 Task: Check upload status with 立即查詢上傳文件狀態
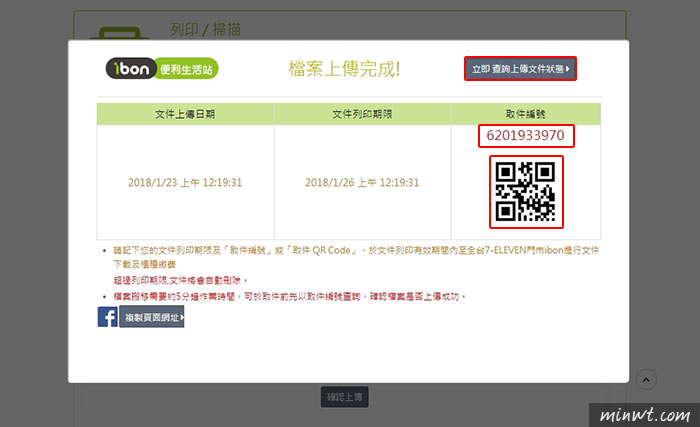[x=521, y=69]
